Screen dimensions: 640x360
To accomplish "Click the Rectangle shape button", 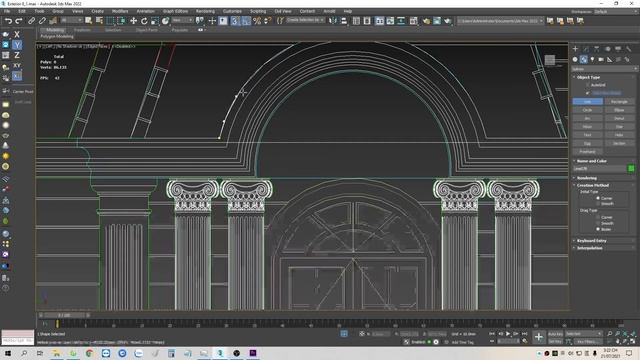I will [x=619, y=102].
